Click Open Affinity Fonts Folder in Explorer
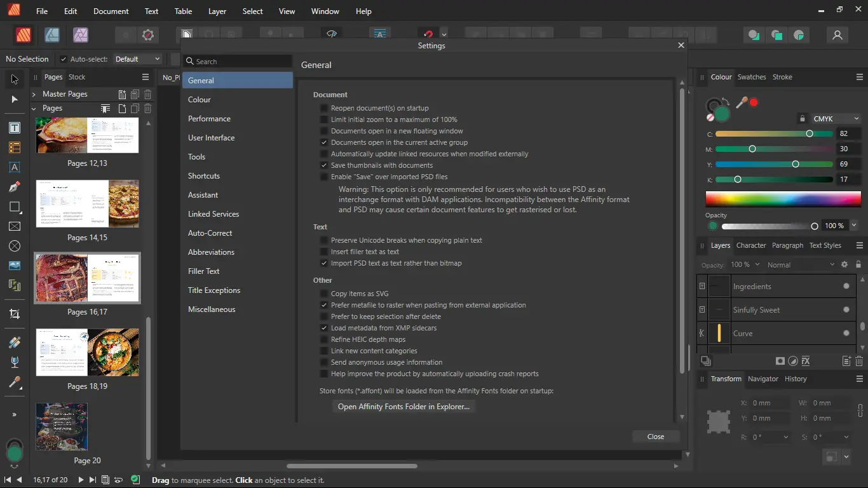868x488 pixels. pyautogui.click(x=403, y=407)
